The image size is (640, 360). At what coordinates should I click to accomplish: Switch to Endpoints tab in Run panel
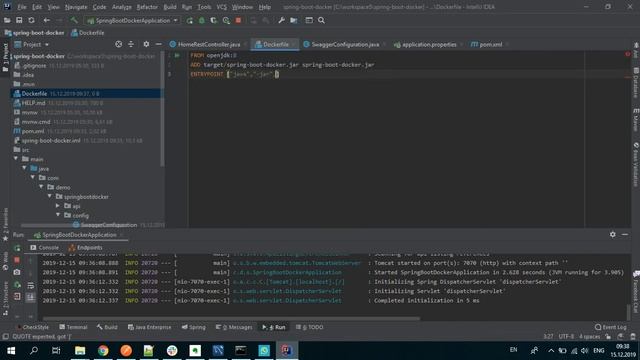[x=85, y=247]
